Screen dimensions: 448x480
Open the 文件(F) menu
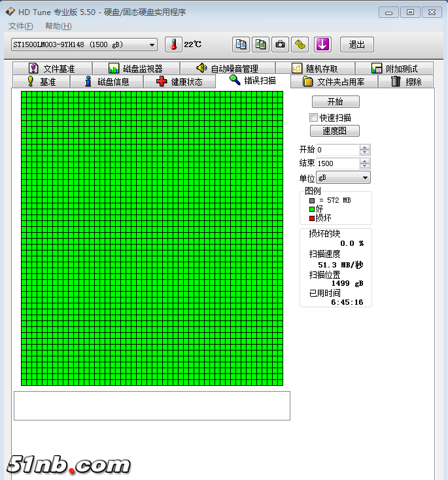pyautogui.click(x=21, y=26)
